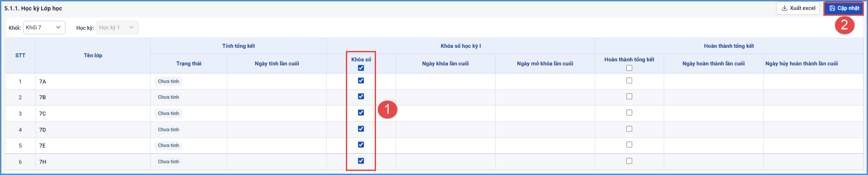Click Chưa tính status badge for 7D
The image size is (868, 175).
[168, 130]
